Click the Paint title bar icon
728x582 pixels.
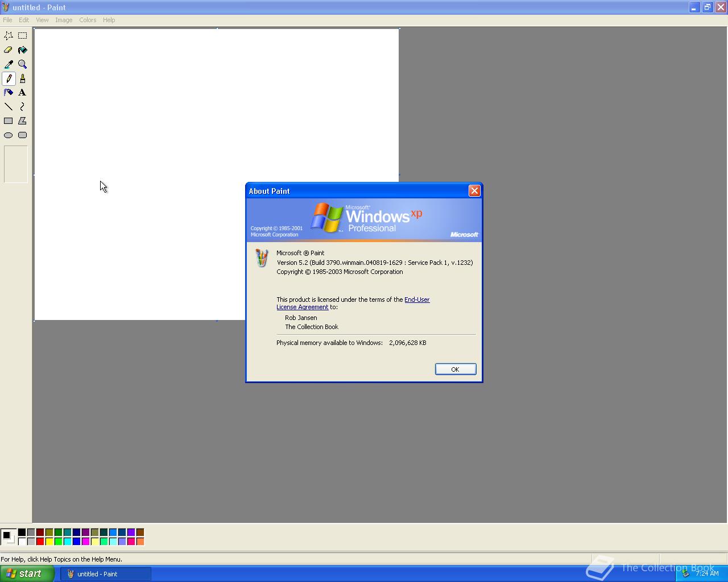coord(6,7)
